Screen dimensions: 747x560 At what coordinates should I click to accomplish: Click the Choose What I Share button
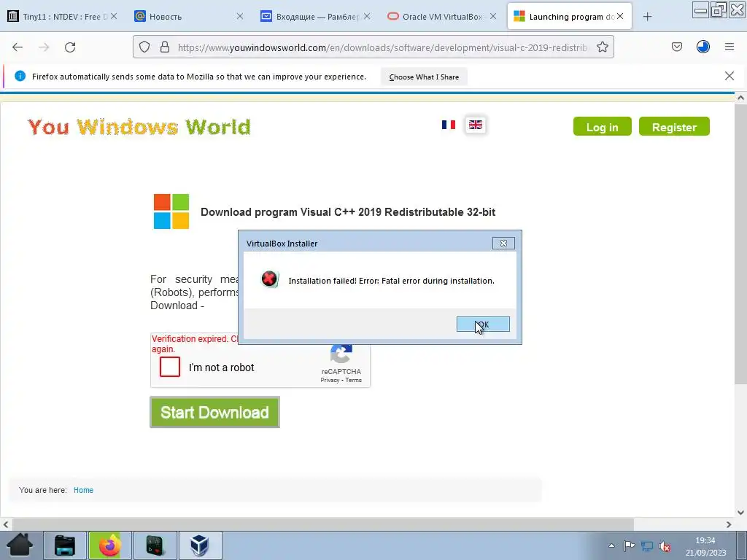point(424,77)
